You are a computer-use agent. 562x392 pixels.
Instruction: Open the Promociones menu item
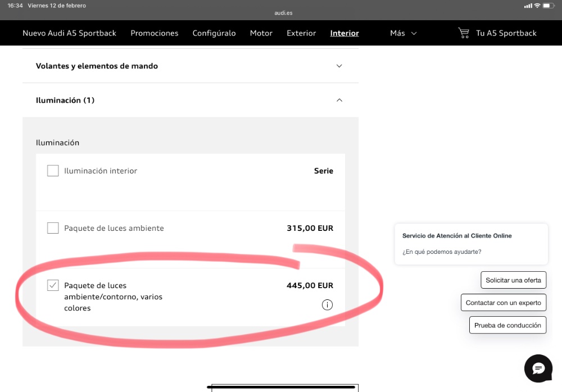pyautogui.click(x=155, y=33)
